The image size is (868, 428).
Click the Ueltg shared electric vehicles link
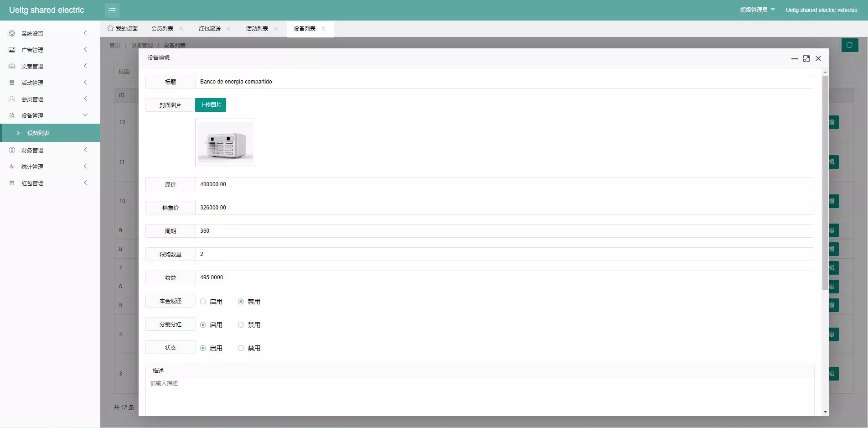point(821,10)
